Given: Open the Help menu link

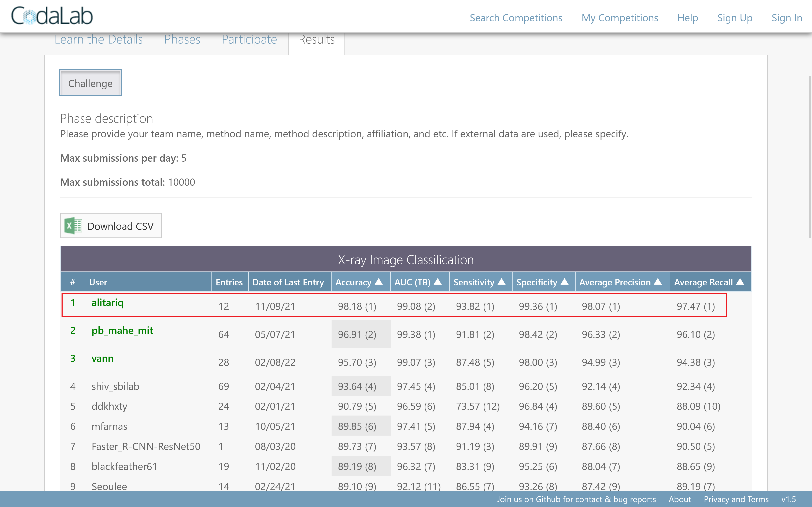Looking at the screenshot, I should [x=687, y=18].
